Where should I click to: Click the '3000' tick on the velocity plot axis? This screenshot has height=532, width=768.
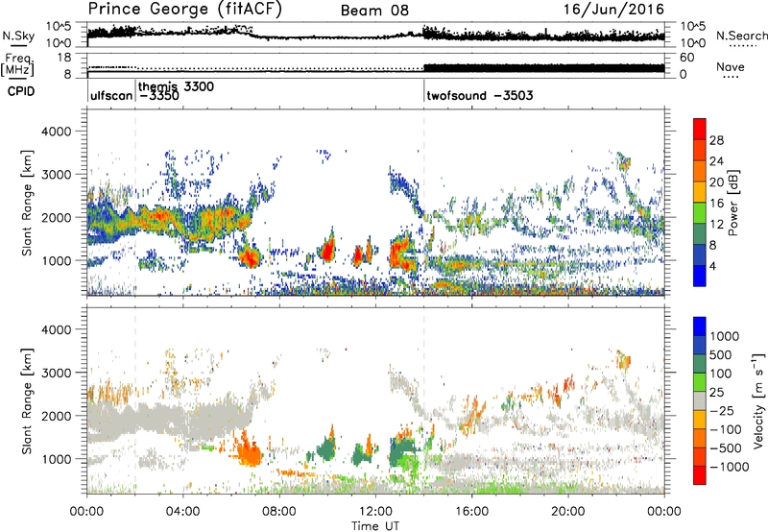coord(56,373)
